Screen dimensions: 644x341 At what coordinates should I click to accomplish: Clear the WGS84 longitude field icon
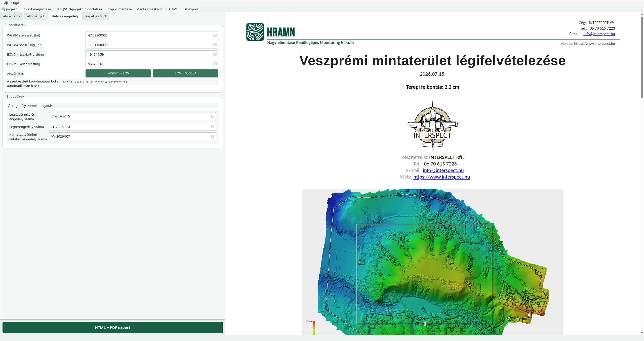pyautogui.click(x=215, y=45)
